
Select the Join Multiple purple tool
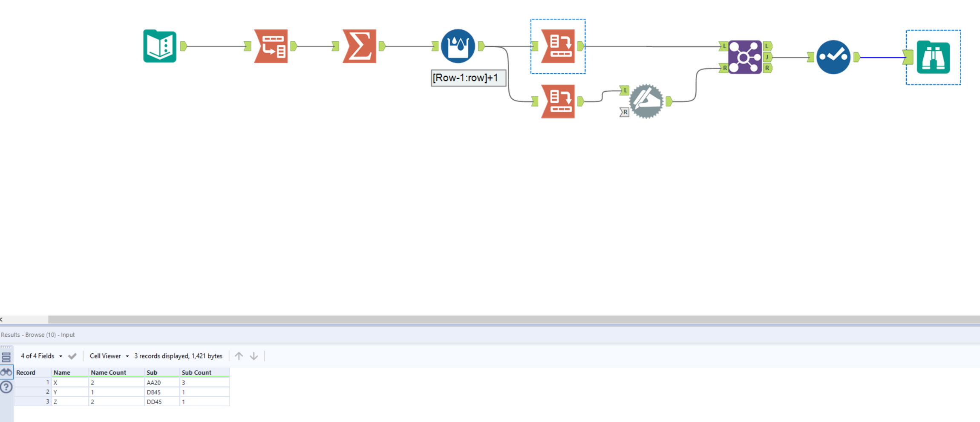coord(745,57)
